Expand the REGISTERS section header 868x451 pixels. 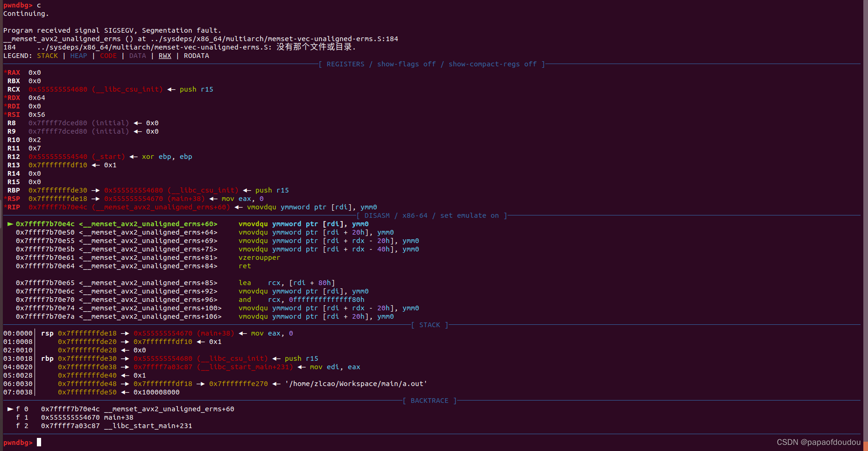click(345, 64)
